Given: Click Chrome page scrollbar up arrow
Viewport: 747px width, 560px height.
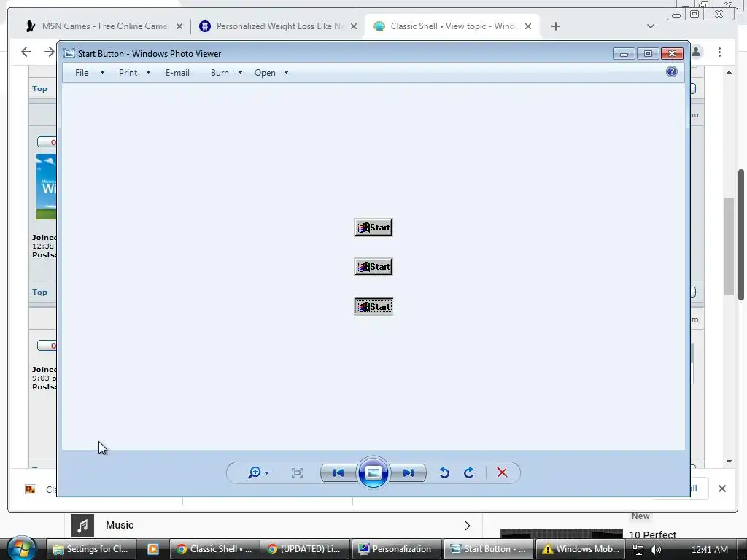Looking at the screenshot, I should [729, 72].
